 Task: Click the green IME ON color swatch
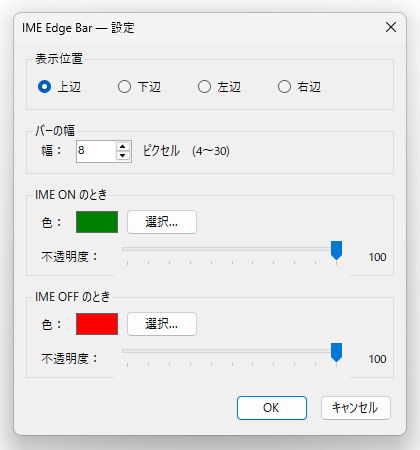(x=97, y=222)
